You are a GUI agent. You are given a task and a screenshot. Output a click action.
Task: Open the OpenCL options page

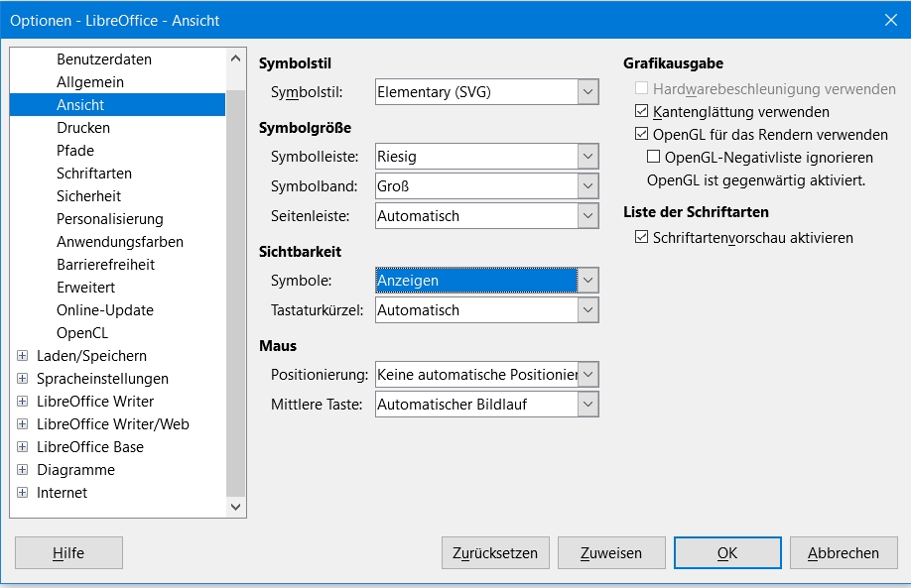coord(82,332)
